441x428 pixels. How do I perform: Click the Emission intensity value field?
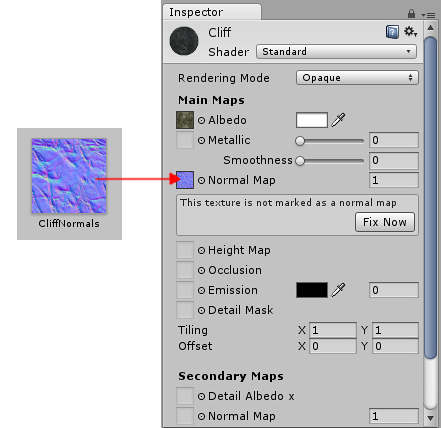[x=394, y=290]
